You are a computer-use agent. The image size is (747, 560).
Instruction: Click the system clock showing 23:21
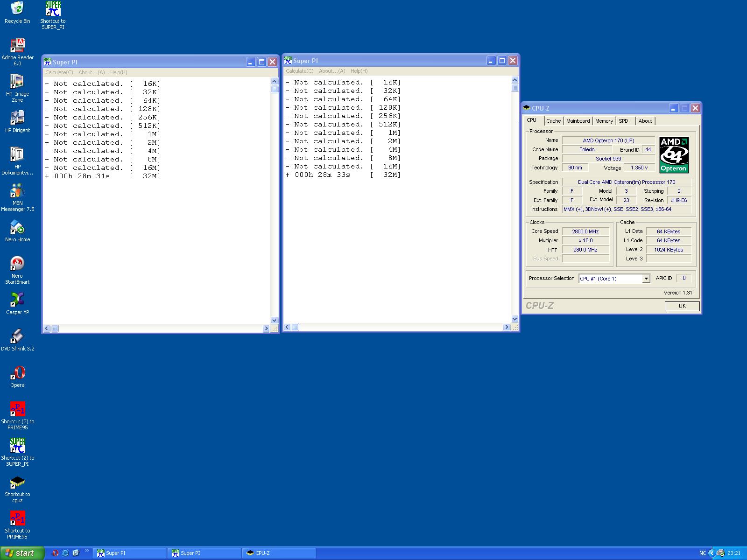(x=734, y=553)
